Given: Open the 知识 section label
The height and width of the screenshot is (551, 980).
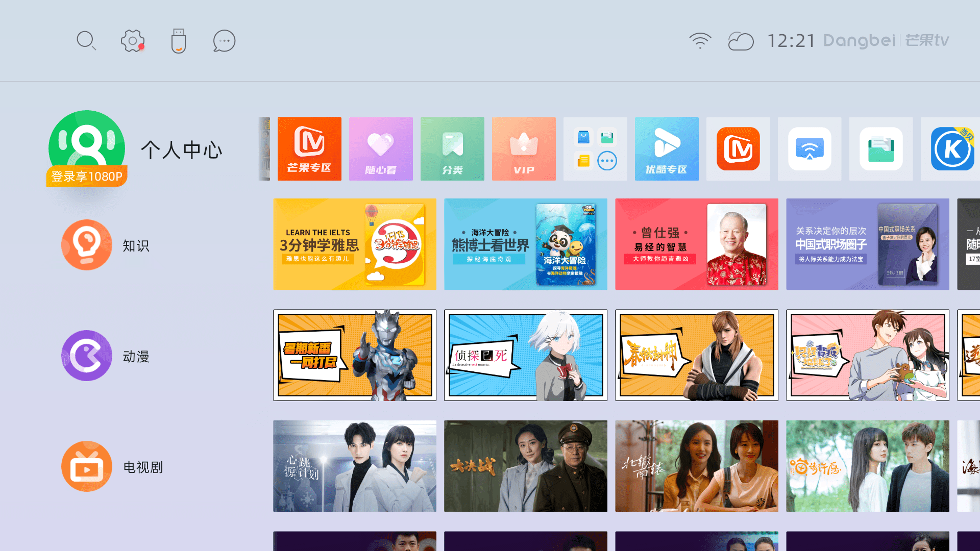Looking at the screenshot, I should click(x=136, y=246).
